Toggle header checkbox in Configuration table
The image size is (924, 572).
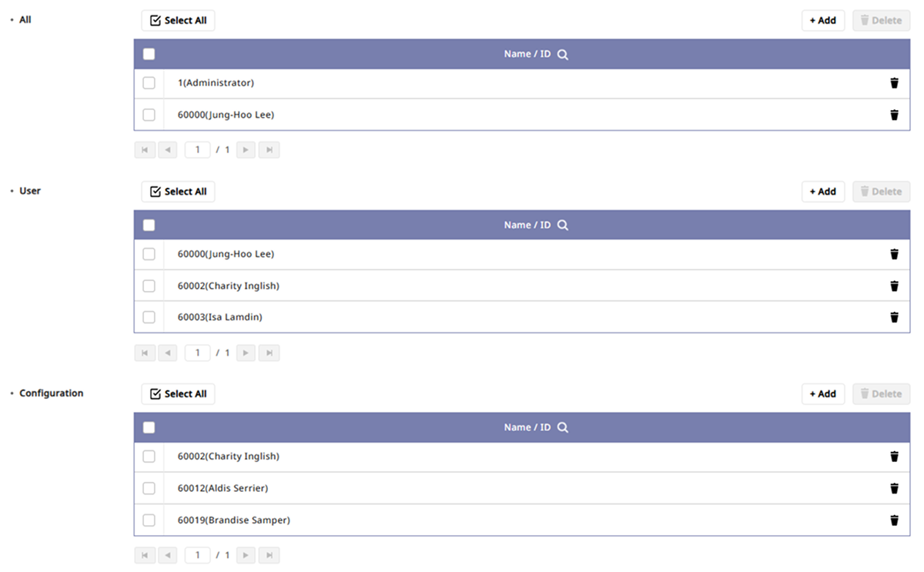click(x=149, y=428)
